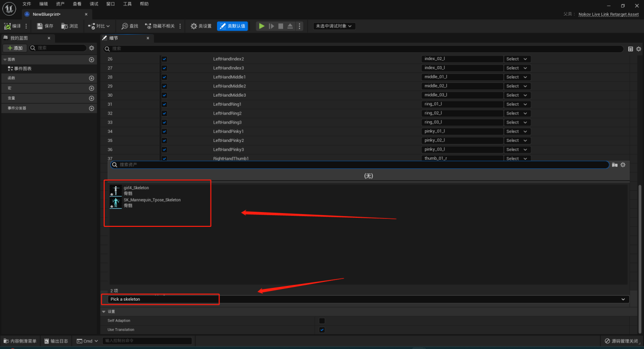Open the debug object (未选中调试对象) dropdown
Image resolution: width=644 pixels, height=349 pixels.
tap(334, 26)
